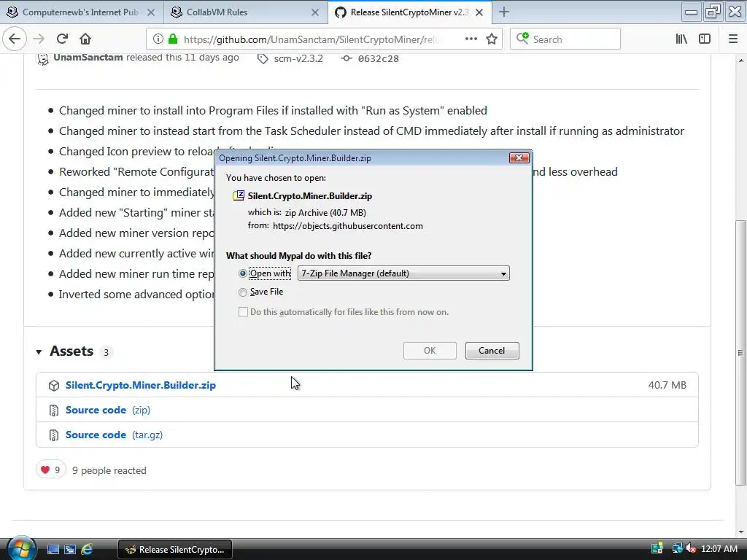Screen dimensions: 747x560
Task: Select the Open with radio button
Action: tap(243, 273)
